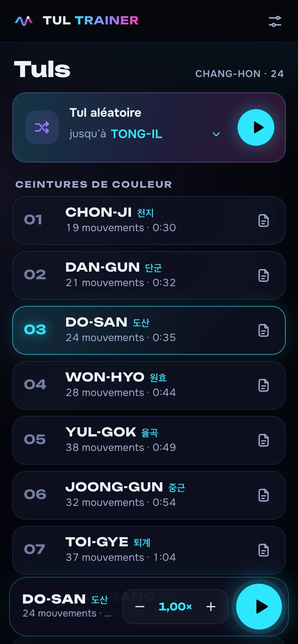Open the document icon for WON-HYO

(x=264, y=385)
